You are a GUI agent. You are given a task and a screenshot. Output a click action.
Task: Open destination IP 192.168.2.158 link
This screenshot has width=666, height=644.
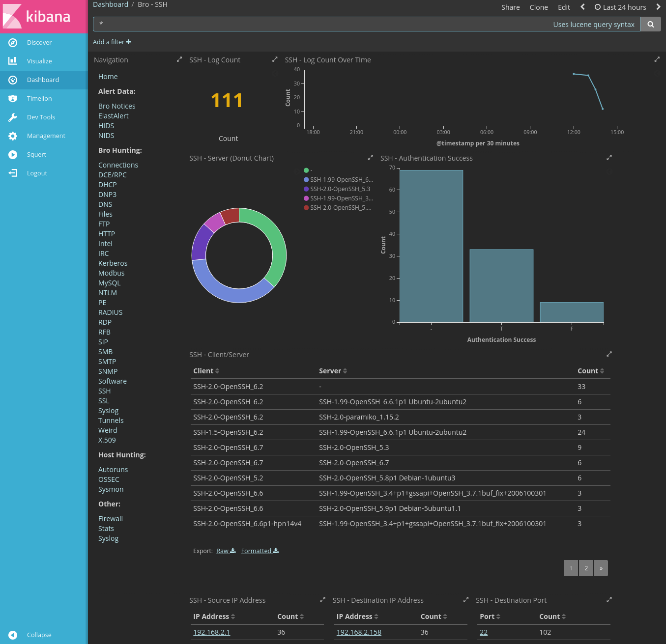point(359,632)
